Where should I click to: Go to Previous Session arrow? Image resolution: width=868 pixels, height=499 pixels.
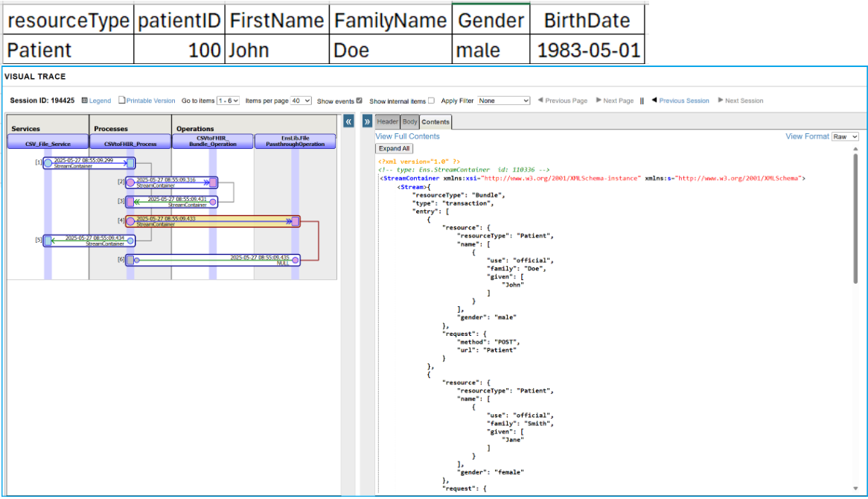tap(655, 101)
